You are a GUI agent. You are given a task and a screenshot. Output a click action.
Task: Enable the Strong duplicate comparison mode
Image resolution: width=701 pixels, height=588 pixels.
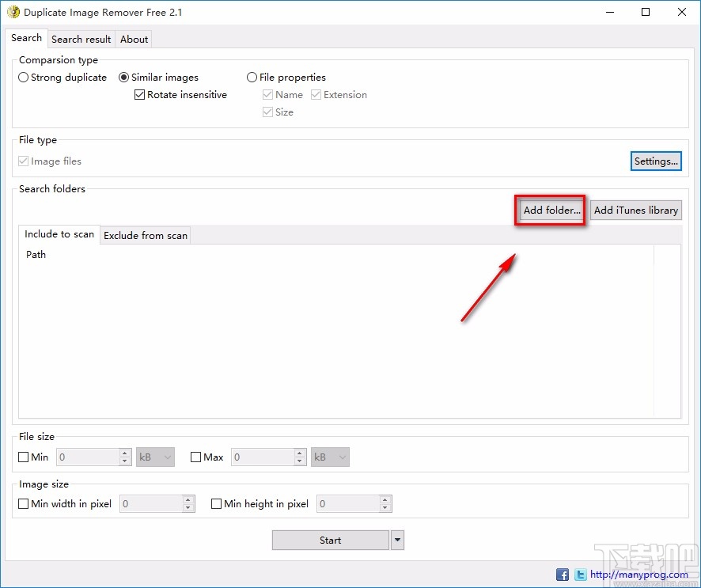[24, 77]
